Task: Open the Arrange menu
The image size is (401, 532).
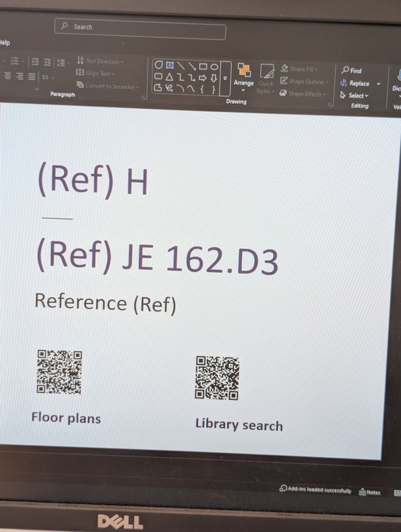Action: [244, 78]
